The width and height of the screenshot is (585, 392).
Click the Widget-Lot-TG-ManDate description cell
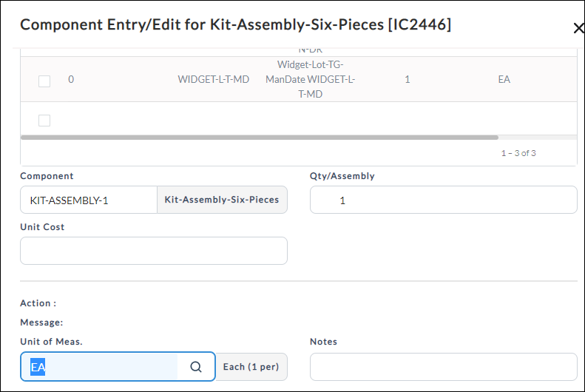[311, 79]
